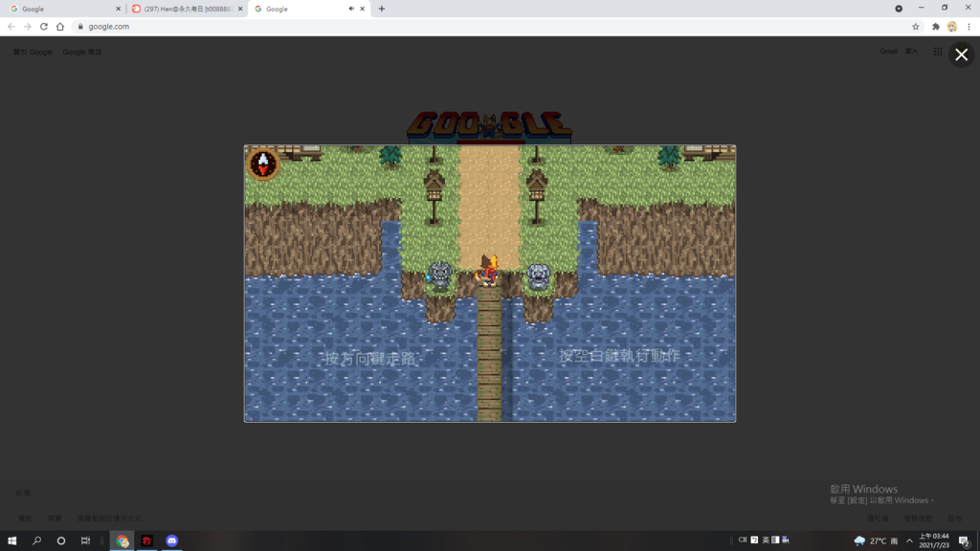Screen dimensions: 980x551
Task: View site info via the lock icon
Action: (80, 26)
